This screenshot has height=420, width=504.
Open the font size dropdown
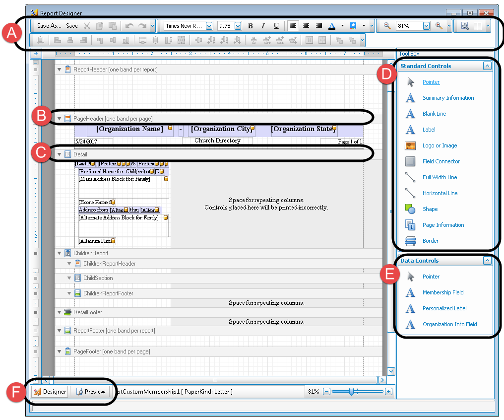tap(238, 26)
